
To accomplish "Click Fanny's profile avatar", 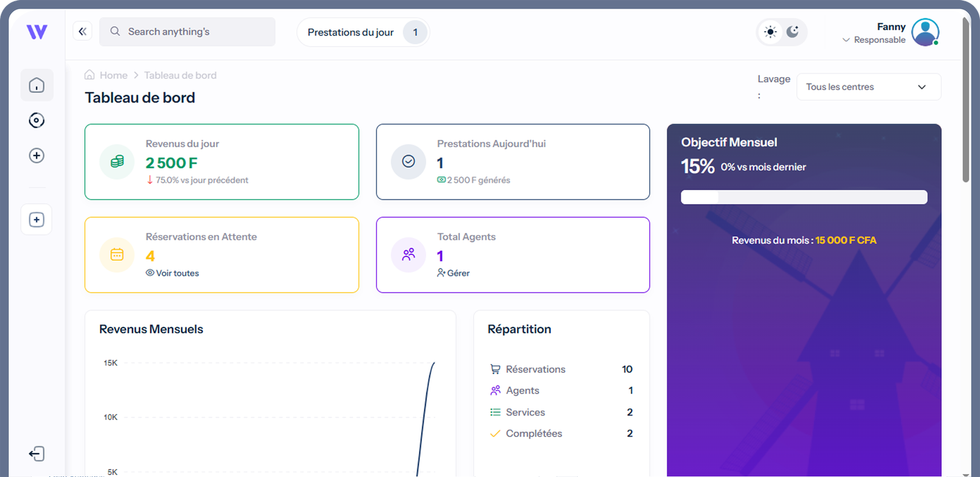I will pyautogui.click(x=925, y=32).
